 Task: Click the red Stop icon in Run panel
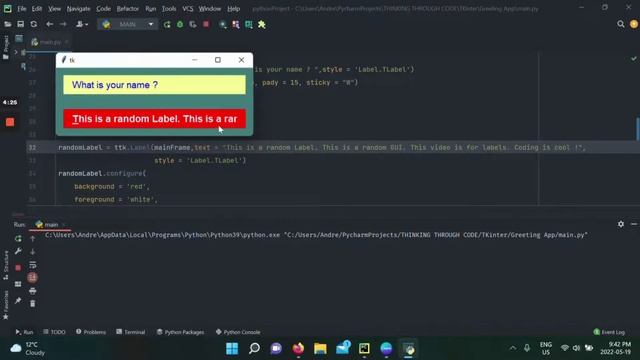(x=18, y=268)
